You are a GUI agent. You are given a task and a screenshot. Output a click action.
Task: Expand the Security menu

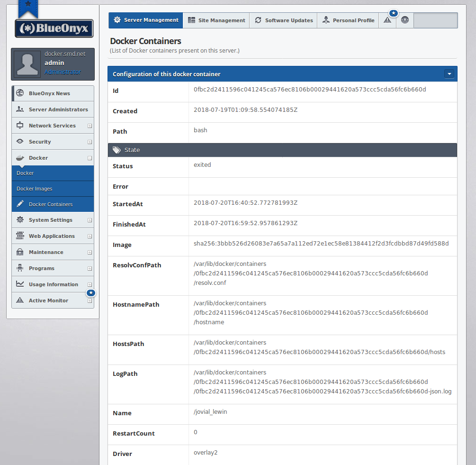[90, 142]
